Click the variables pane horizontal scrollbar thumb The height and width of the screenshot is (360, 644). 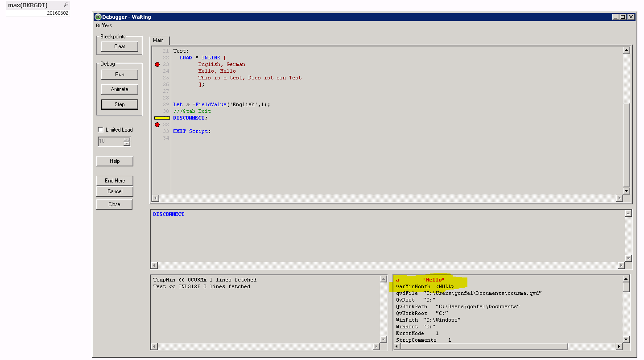point(484,347)
